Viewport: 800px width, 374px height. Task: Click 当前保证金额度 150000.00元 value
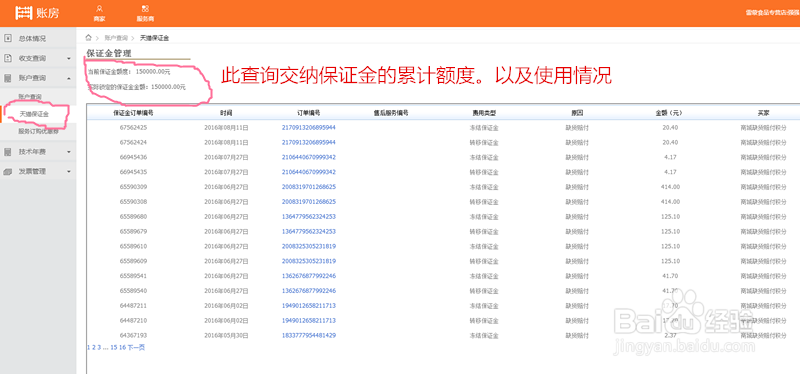click(x=153, y=72)
